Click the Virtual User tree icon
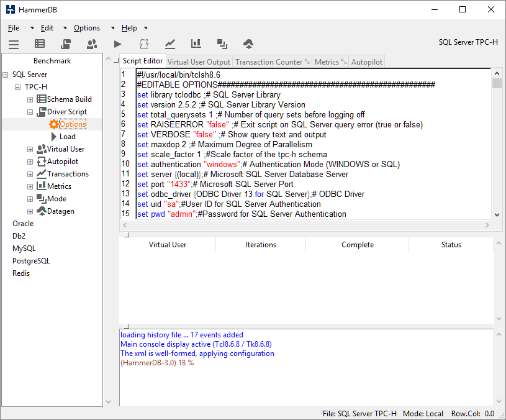 [x=42, y=149]
